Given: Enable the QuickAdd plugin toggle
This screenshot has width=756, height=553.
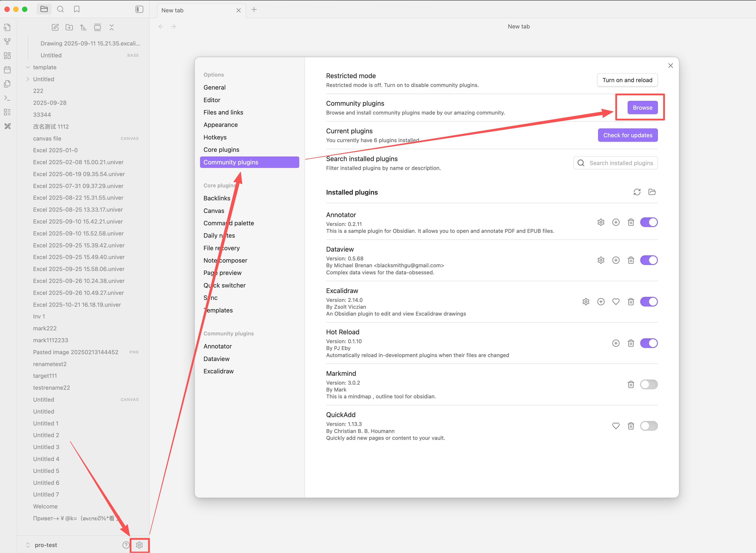Looking at the screenshot, I should coord(649,426).
